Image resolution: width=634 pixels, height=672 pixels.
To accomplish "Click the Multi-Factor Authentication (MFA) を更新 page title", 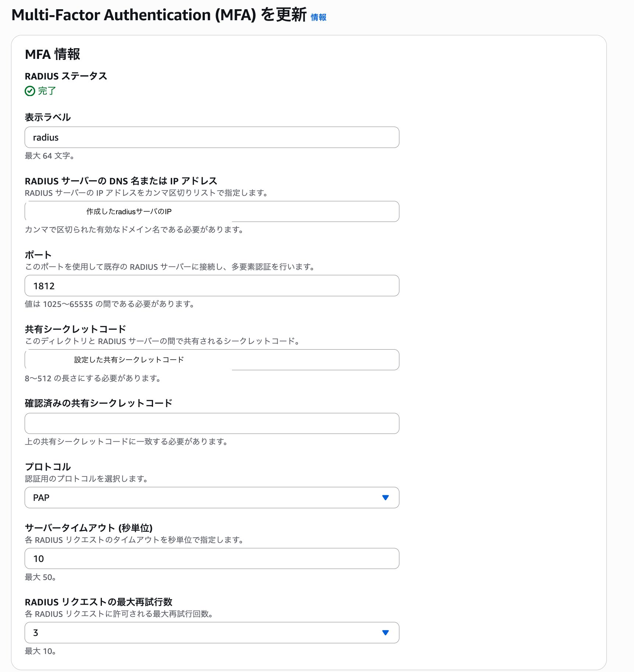I will 159,15.
